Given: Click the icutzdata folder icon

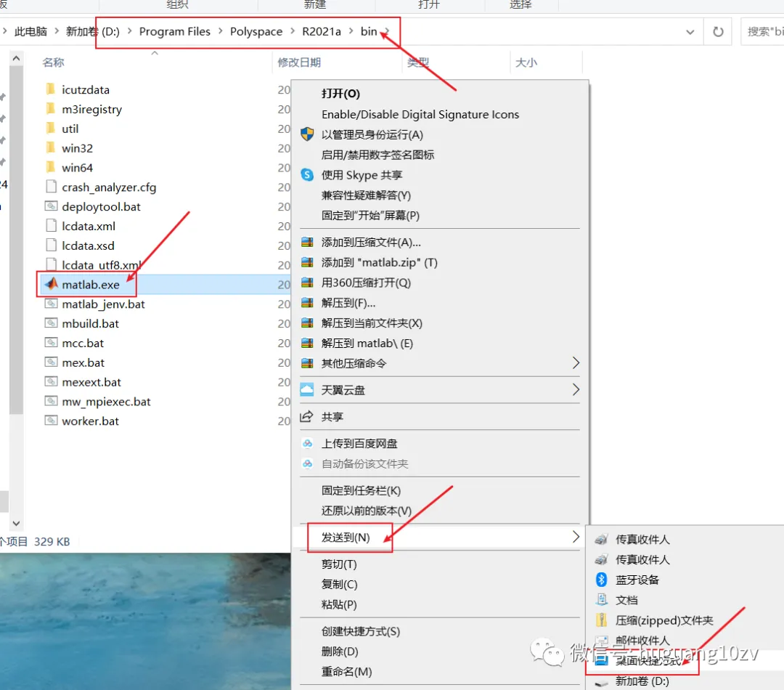Looking at the screenshot, I should [x=51, y=89].
